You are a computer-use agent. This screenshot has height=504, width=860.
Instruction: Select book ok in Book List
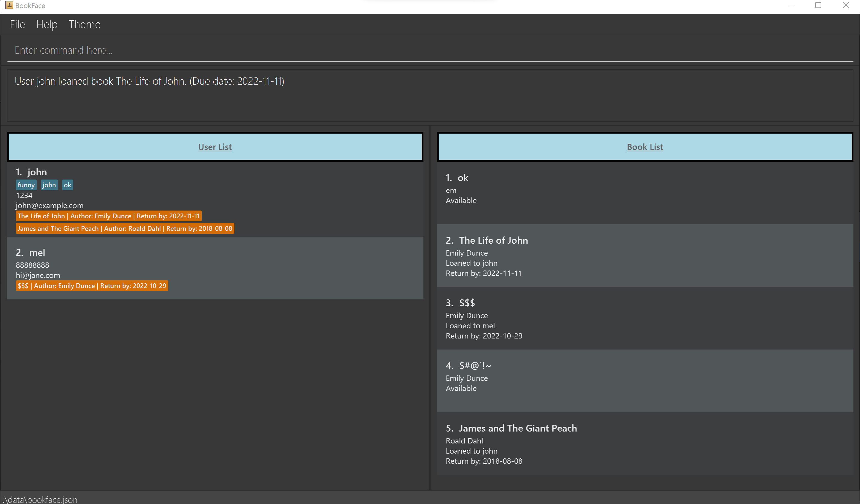pos(645,193)
